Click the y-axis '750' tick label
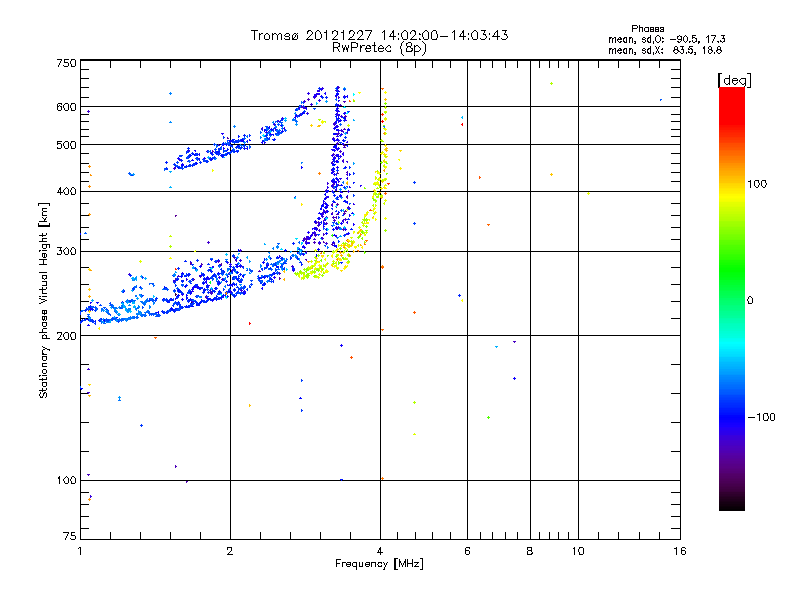Screen dimensions: 800x600 click(66, 63)
